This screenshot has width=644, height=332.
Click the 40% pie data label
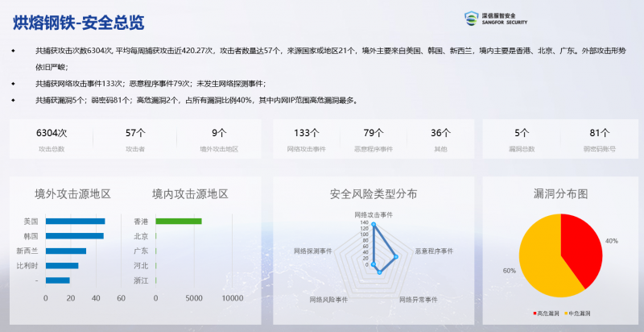612,241
